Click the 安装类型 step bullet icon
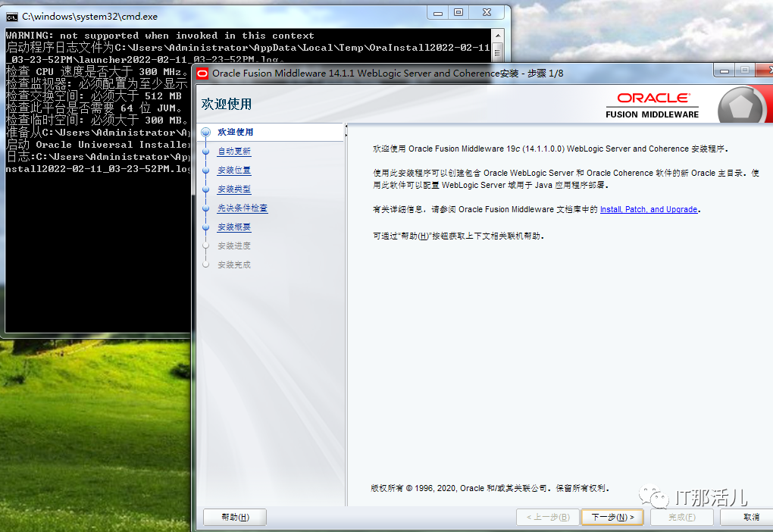Image resolution: width=773 pixels, height=532 pixels. pos(206,189)
